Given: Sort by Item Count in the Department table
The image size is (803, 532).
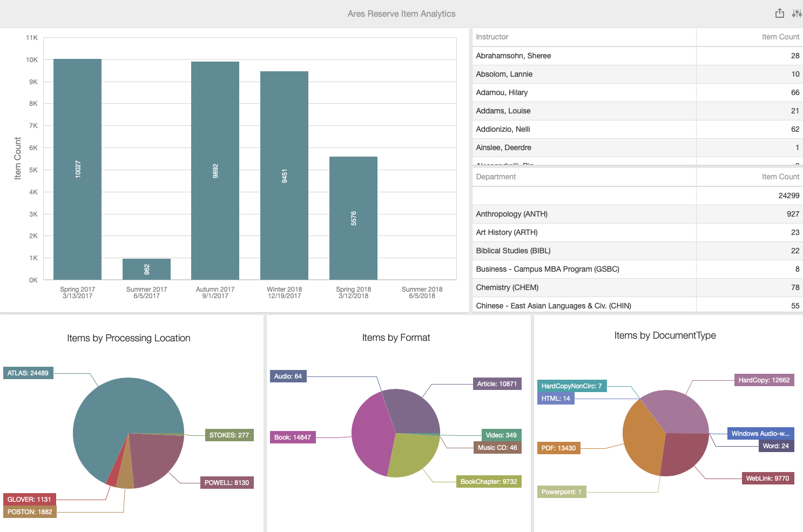Looking at the screenshot, I should (781, 177).
